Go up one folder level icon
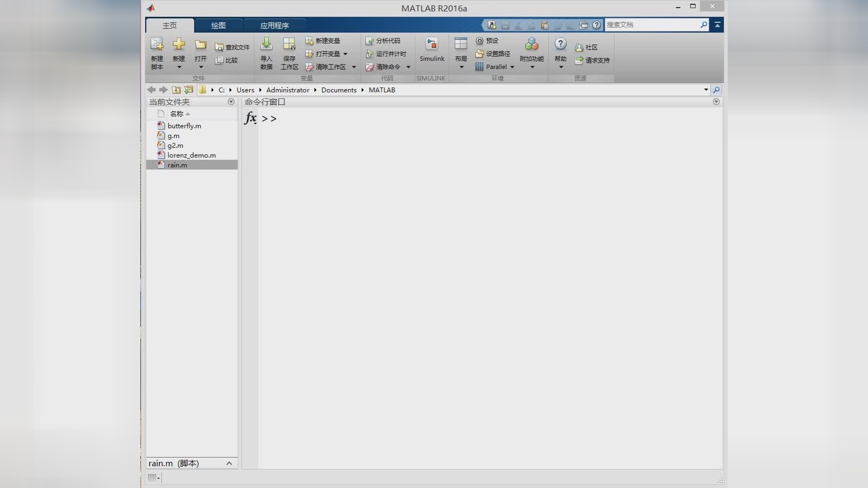The image size is (868, 488). point(176,90)
